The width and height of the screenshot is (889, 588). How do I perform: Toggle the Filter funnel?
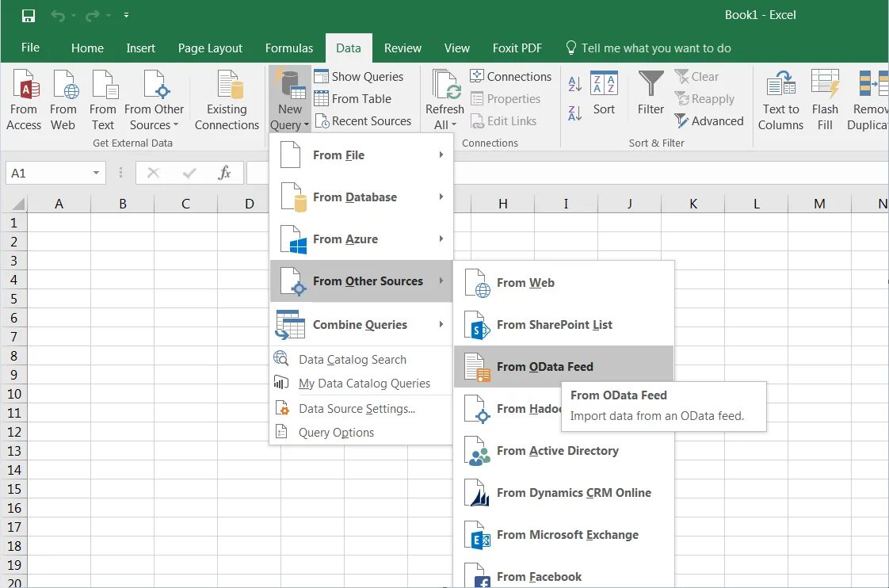(651, 93)
